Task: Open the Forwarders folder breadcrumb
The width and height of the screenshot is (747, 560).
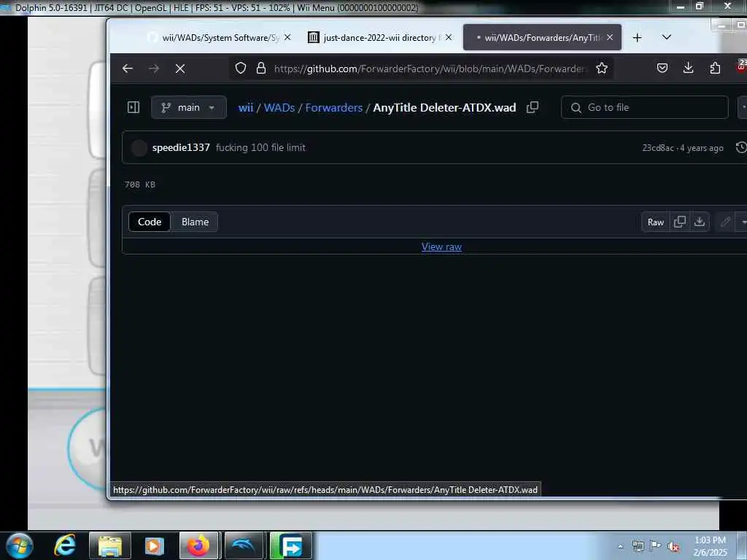Action: click(334, 108)
